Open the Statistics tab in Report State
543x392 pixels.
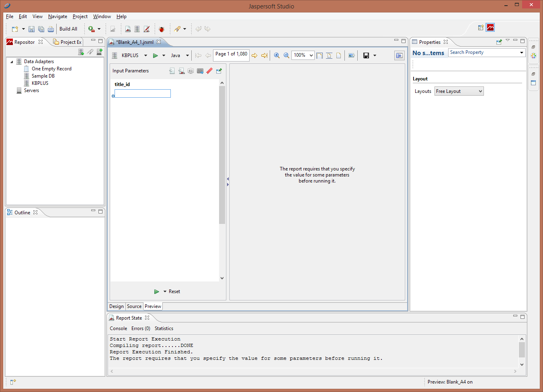pos(164,328)
